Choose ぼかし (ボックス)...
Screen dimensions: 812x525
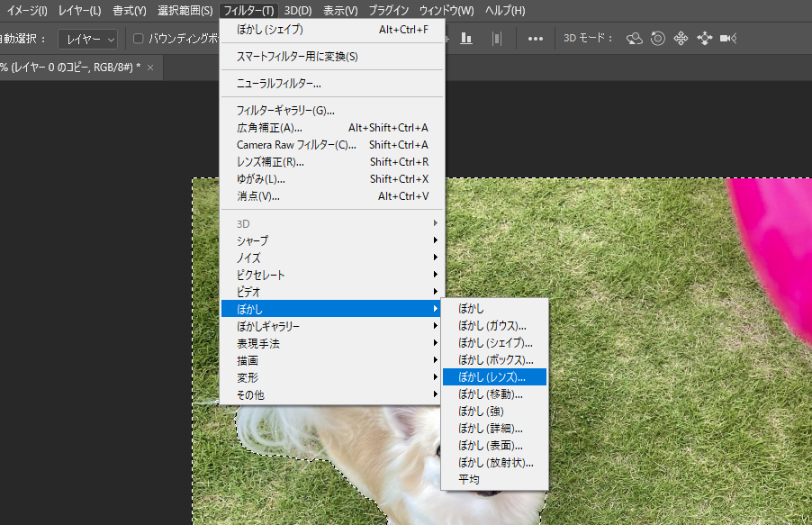click(494, 359)
